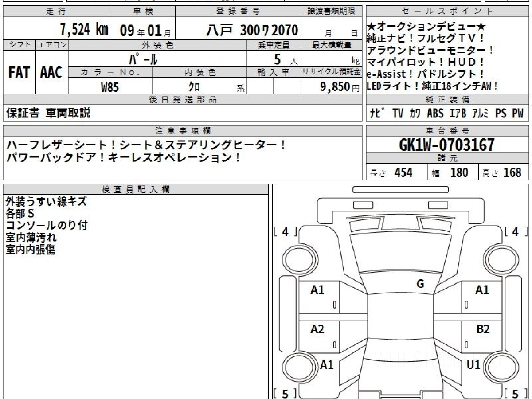The image size is (532, 399).
Task: Select the 外装うすい線キズ inspector note
Action: pos(46,202)
